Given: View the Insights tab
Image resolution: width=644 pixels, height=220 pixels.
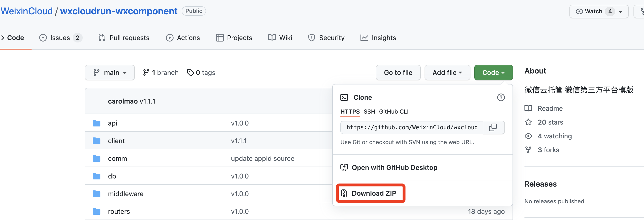Looking at the screenshot, I should click(378, 38).
